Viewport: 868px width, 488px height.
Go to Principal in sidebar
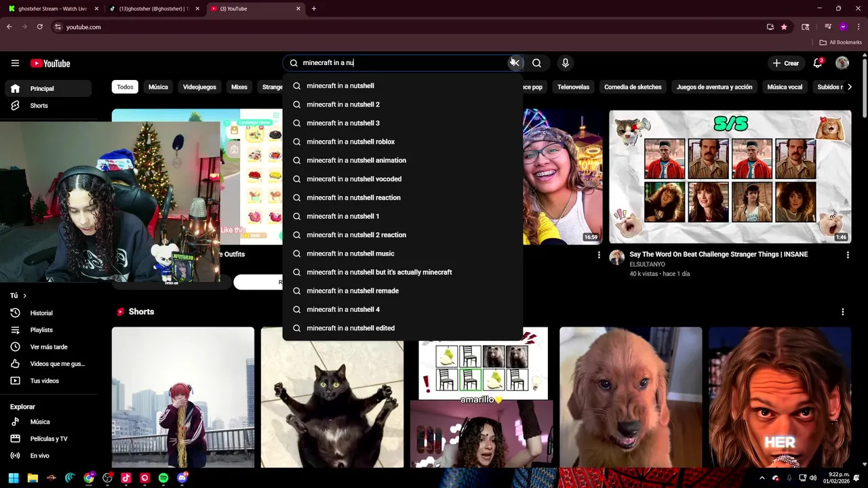tap(48, 89)
